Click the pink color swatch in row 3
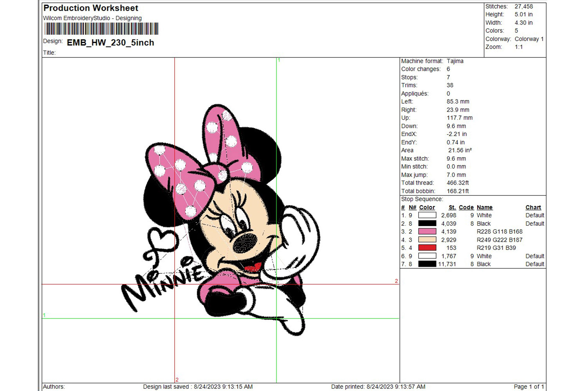This screenshot has height=391, width=588. click(427, 231)
